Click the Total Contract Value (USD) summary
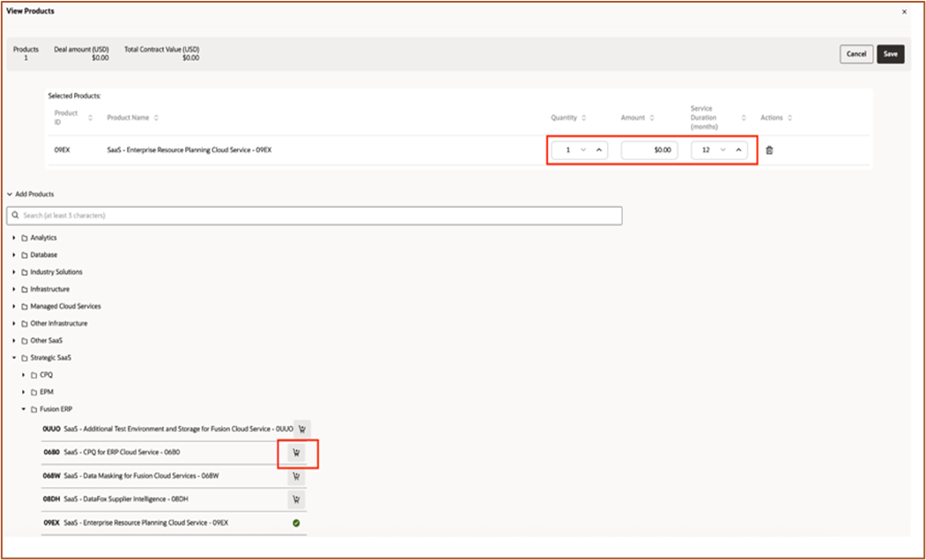The height and width of the screenshot is (560, 926). (x=162, y=54)
